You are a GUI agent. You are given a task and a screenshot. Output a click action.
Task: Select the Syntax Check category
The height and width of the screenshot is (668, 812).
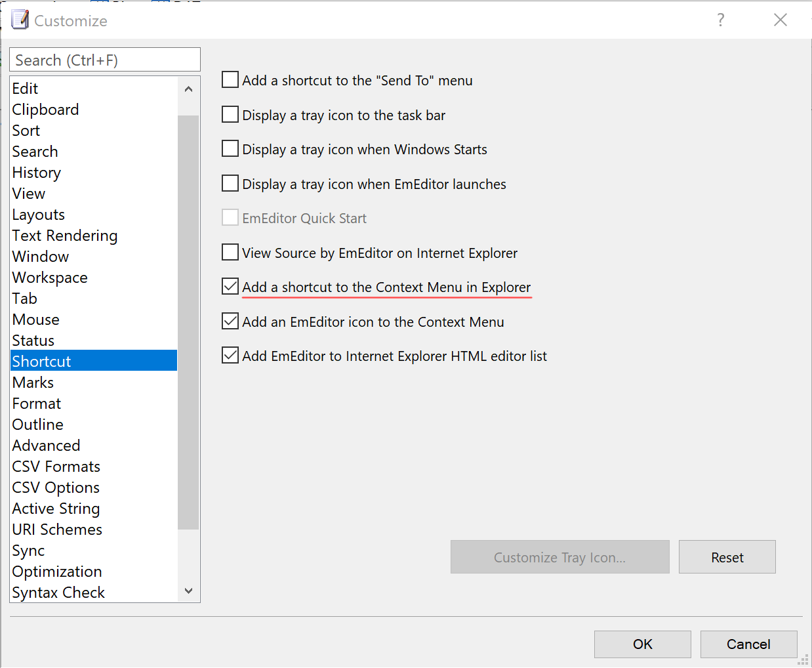(94, 592)
